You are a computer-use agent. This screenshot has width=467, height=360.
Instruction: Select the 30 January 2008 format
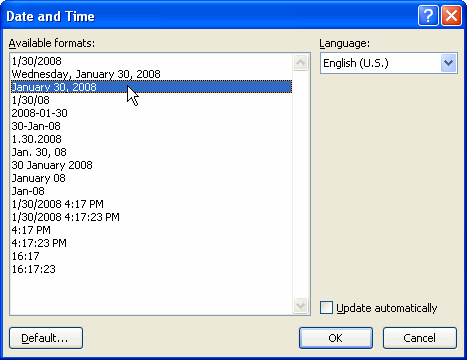click(x=152, y=165)
